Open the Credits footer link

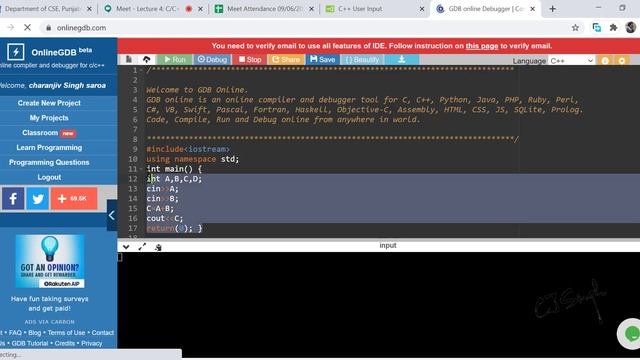[64, 343]
